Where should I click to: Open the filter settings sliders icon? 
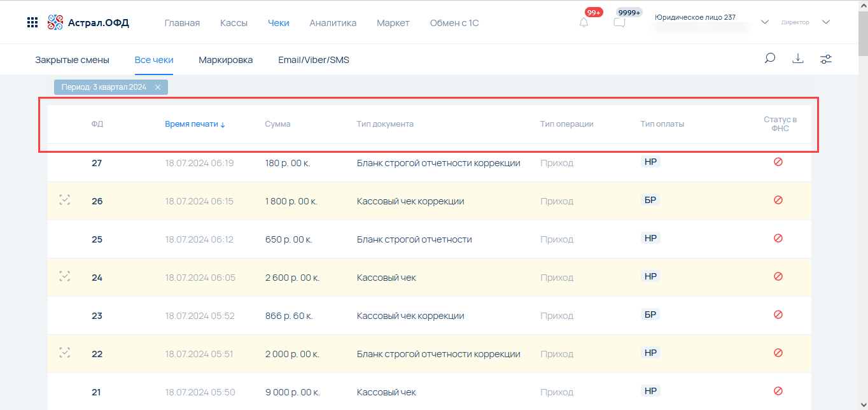pos(825,59)
